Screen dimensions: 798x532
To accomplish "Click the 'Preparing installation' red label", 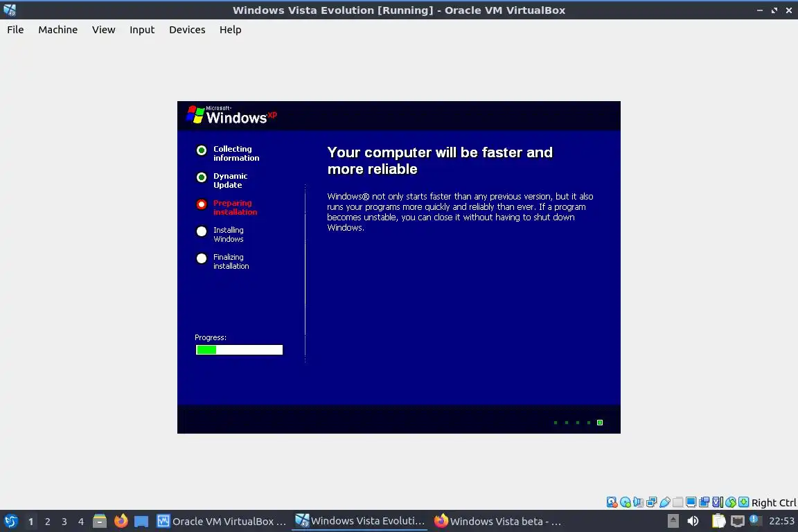I will point(235,207).
